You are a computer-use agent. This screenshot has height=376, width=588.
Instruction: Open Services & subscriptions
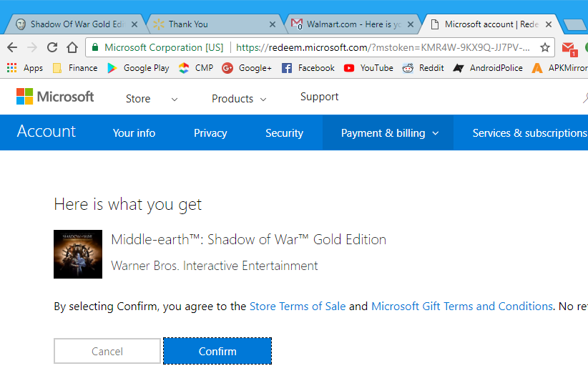[x=529, y=133]
